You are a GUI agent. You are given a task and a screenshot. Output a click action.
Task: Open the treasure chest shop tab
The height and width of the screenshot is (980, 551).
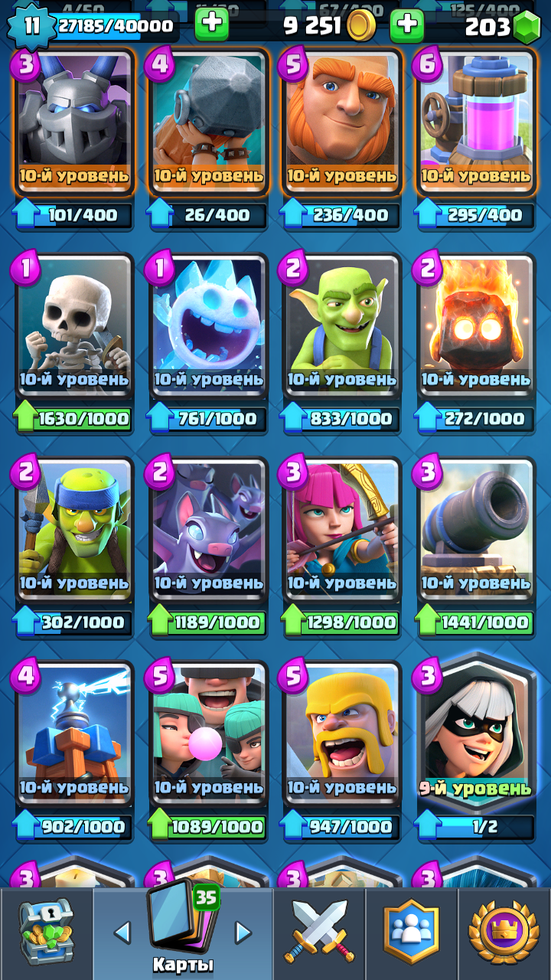[46, 932]
